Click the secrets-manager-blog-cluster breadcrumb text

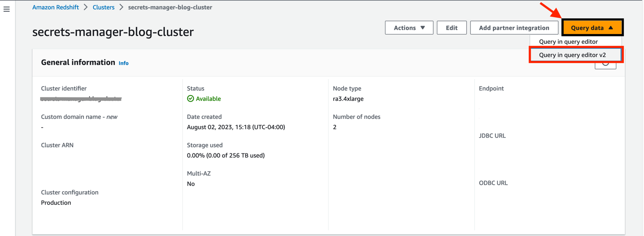pos(170,7)
